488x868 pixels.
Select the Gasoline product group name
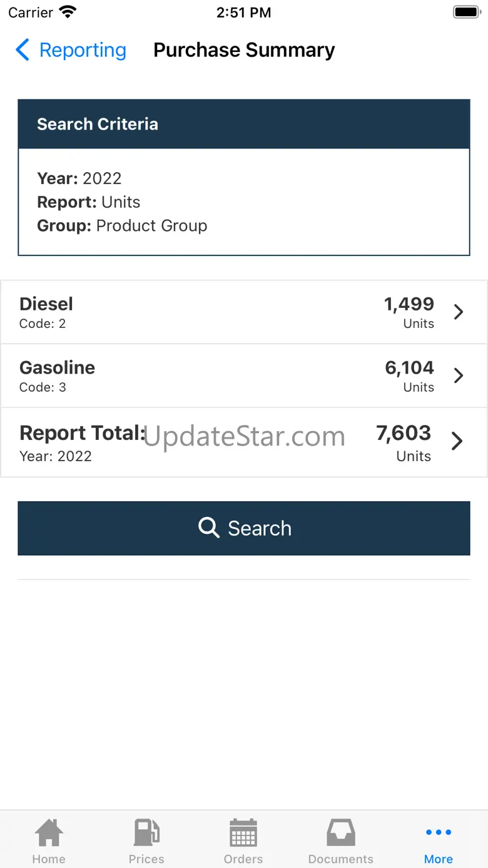58,367
